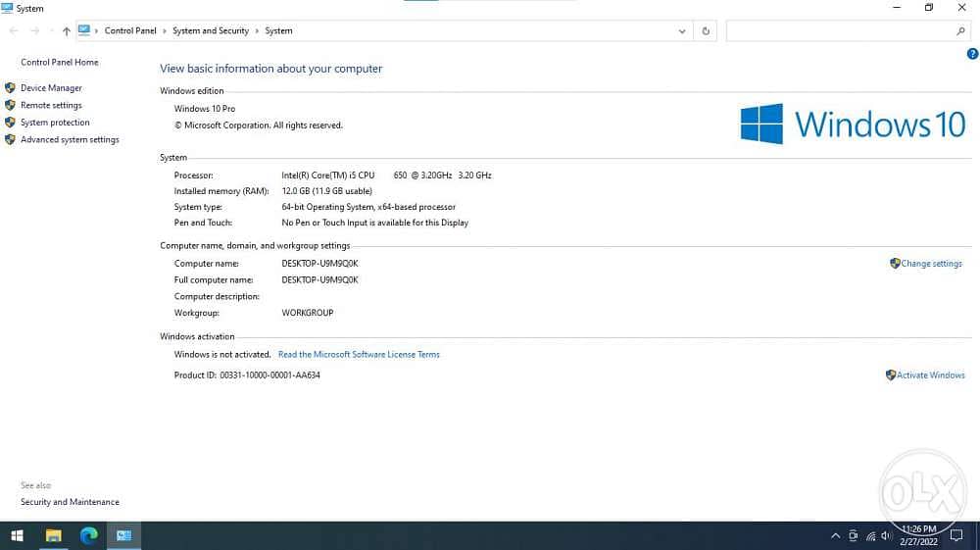Image resolution: width=980 pixels, height=550 pixels.
Task: Launch Microsoft Edge from taskbar
Action: point(89,535)
